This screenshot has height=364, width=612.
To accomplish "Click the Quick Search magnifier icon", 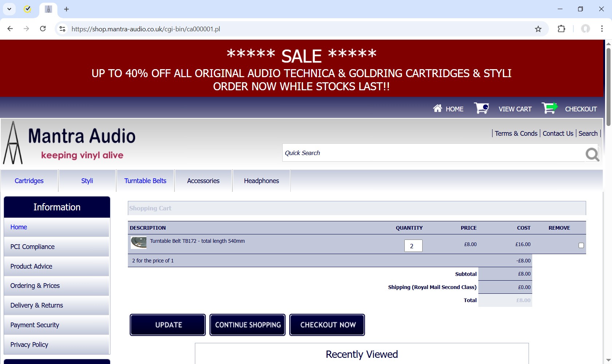I will tap(592, 154).
